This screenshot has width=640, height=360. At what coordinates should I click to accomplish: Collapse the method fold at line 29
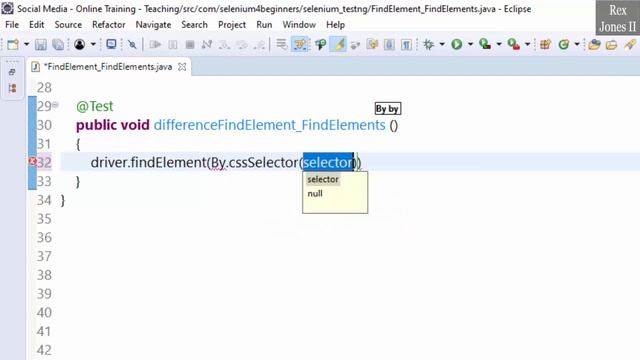pos(56,105)
